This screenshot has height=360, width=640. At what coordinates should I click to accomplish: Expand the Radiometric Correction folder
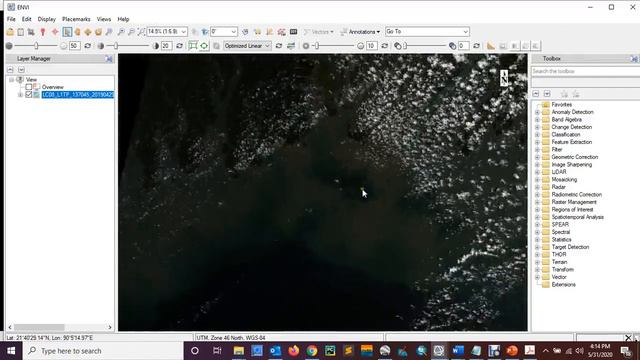click(x=537, y=195)
